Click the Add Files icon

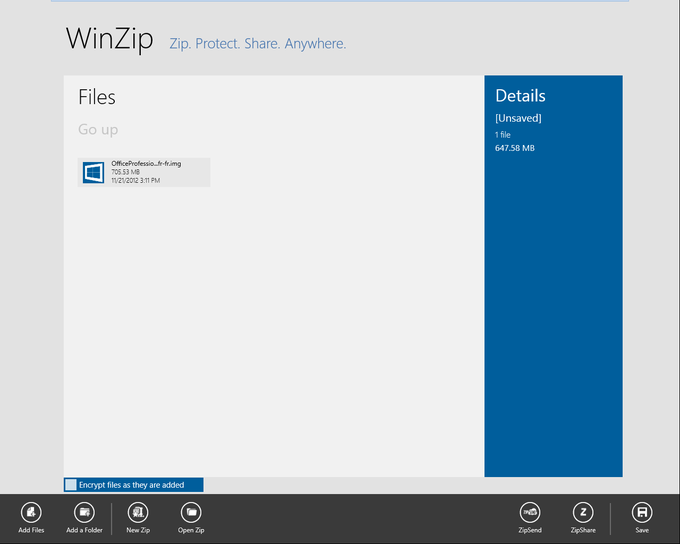31,512
